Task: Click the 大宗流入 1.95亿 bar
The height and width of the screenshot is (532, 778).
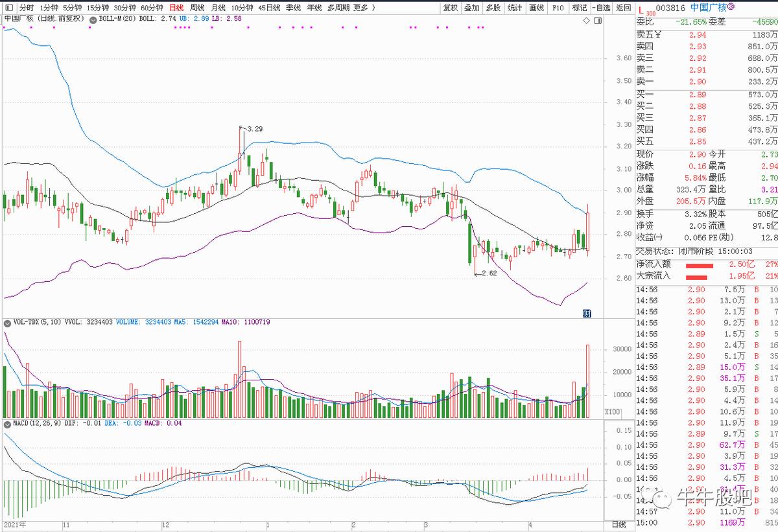Action: click(695, 277)
